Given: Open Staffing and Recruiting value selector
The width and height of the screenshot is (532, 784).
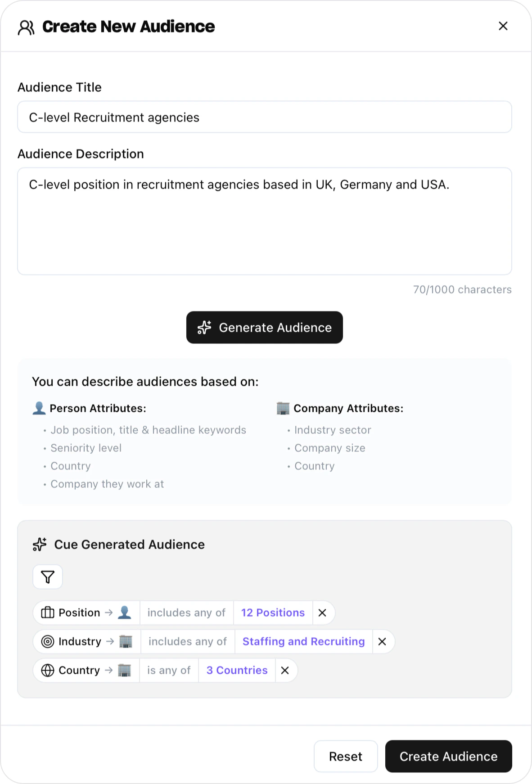Looking at the screenshot, I should (x=304, y=641).
